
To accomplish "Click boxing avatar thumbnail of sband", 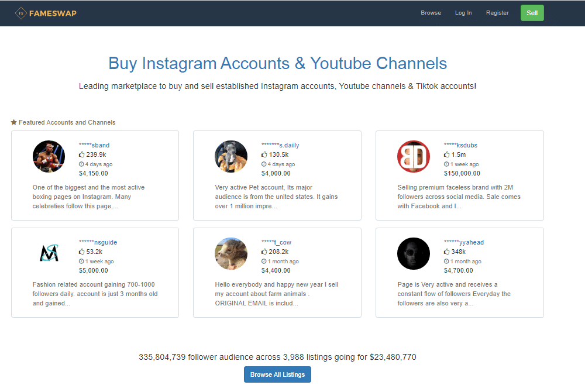I will 49,156.
